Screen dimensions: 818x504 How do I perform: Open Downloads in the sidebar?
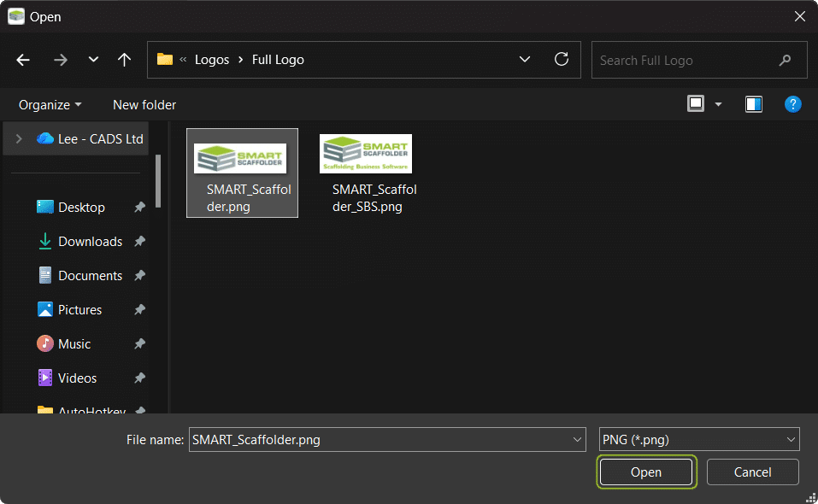(x=90, y=242)
